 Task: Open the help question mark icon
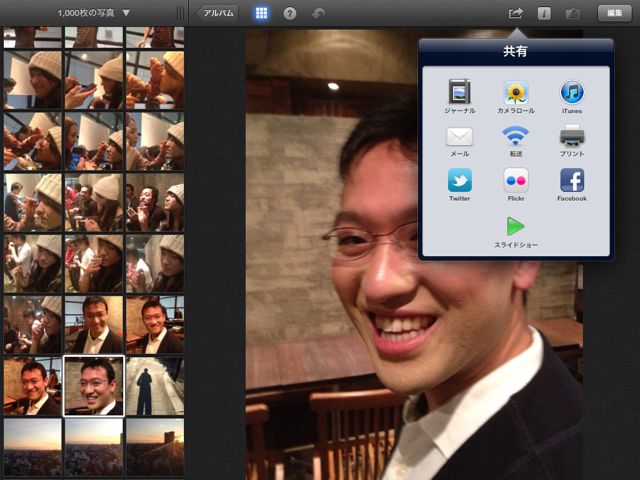(x=289, y=14)
